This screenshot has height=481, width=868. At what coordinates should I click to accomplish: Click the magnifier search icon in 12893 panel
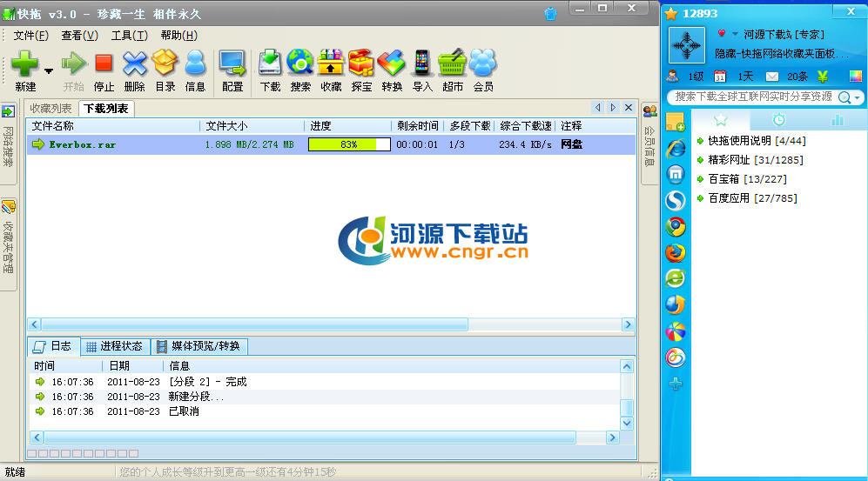(844, 97)
